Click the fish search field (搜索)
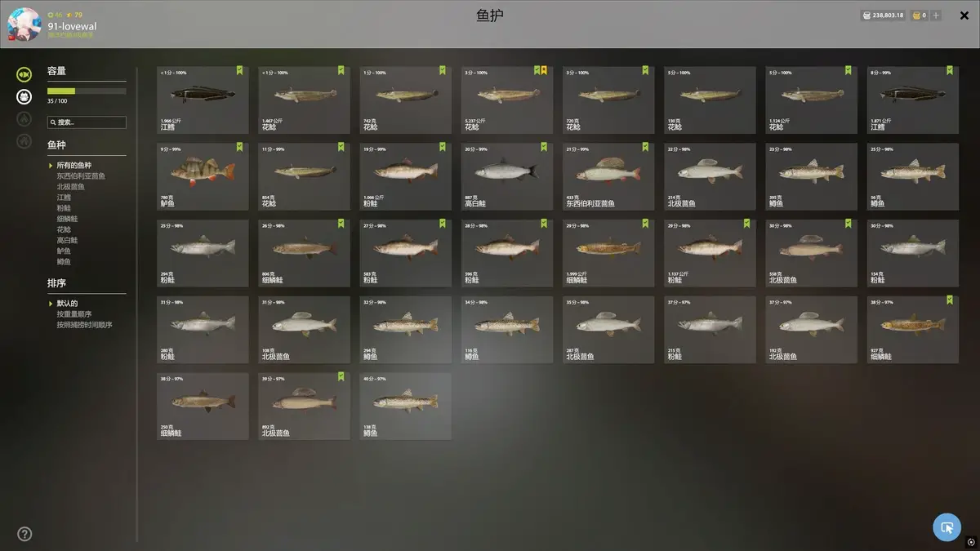980x551 pixels. pyautogui.click(x=87, y=122)
